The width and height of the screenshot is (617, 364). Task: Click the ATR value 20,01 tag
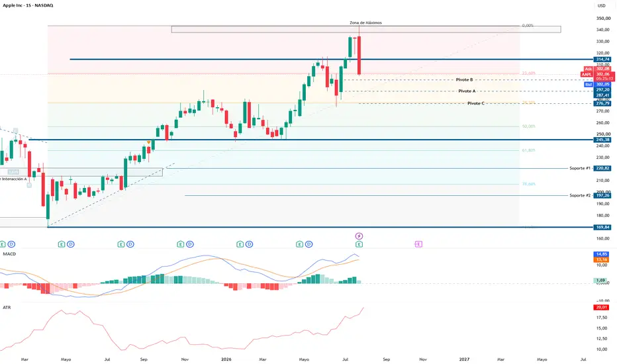click(x=602, y=307)
